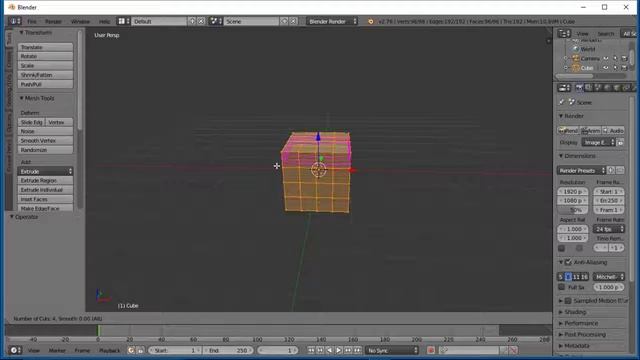
Task: Toggle Camera visibility eye in outliner
Action: pyautogui.click(x=606, y=58)
